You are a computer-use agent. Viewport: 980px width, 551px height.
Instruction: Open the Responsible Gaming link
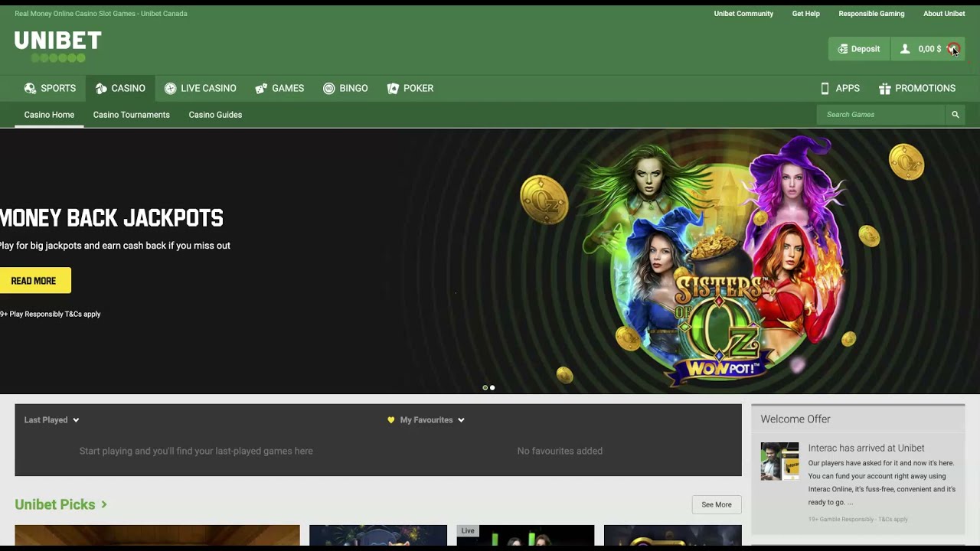click(x=871, y=14)
